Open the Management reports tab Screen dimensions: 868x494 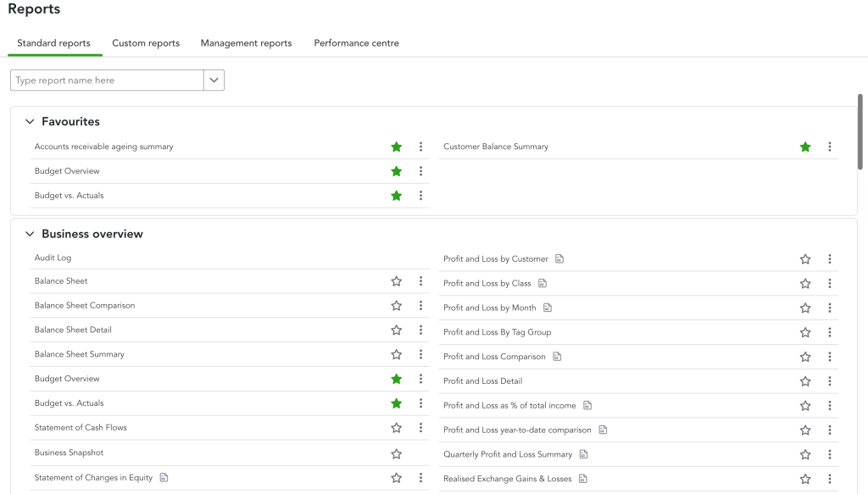click(246, 42)
